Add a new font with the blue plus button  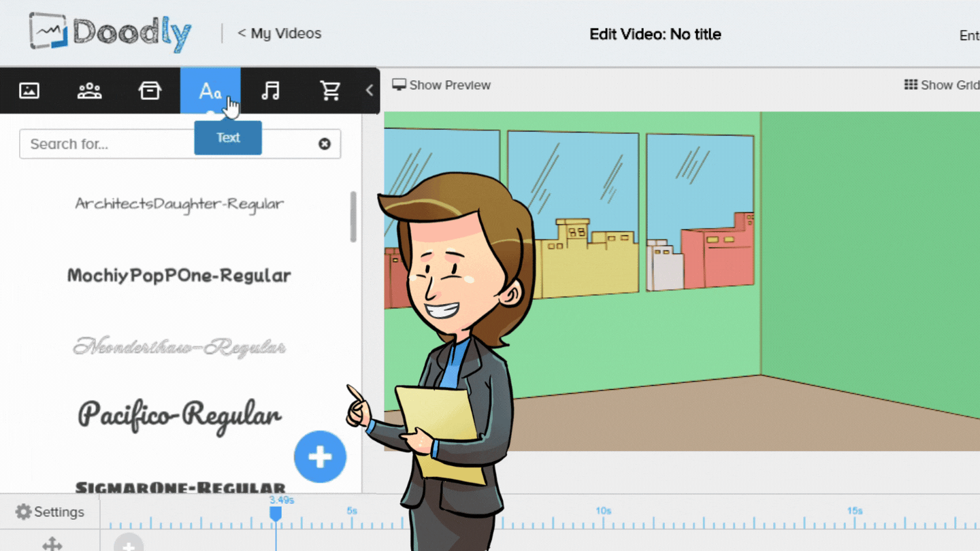(320, 457)
